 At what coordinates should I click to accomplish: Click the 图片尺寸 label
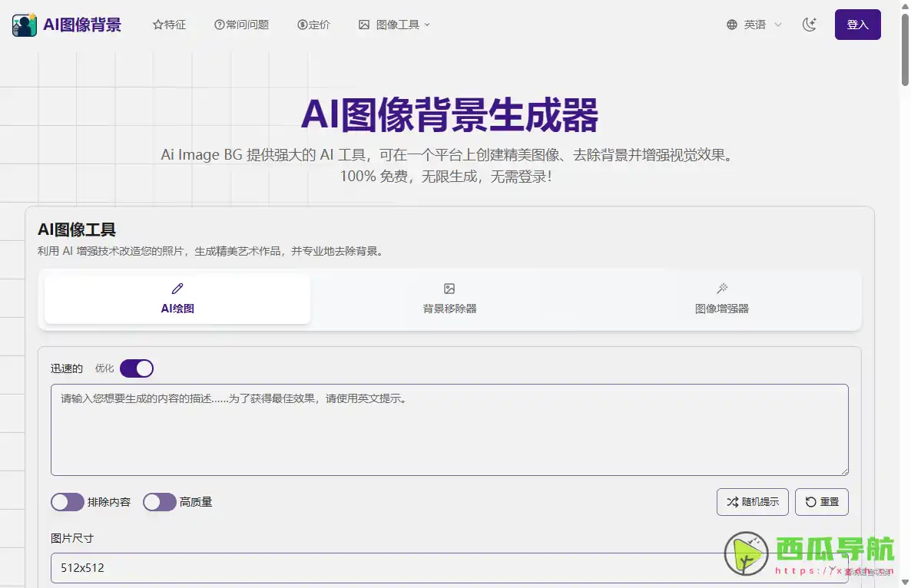click(72, 538)
